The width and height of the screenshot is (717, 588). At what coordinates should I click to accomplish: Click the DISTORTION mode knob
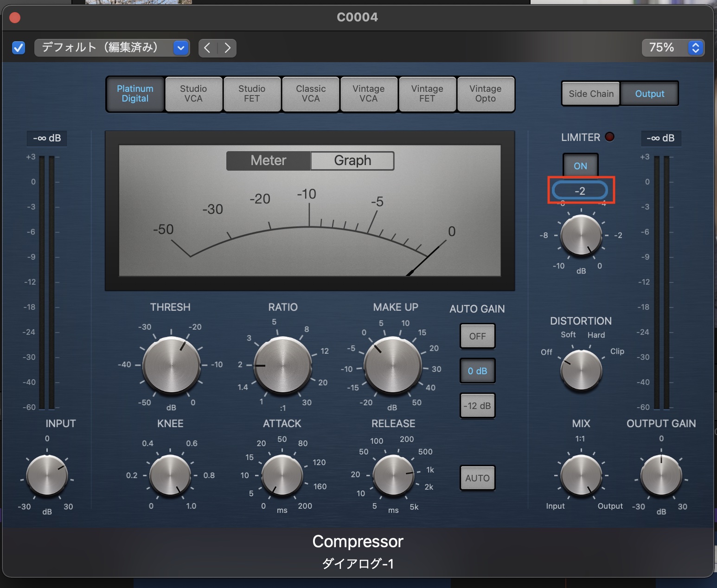pyautogui.click(x=581, y=371)
